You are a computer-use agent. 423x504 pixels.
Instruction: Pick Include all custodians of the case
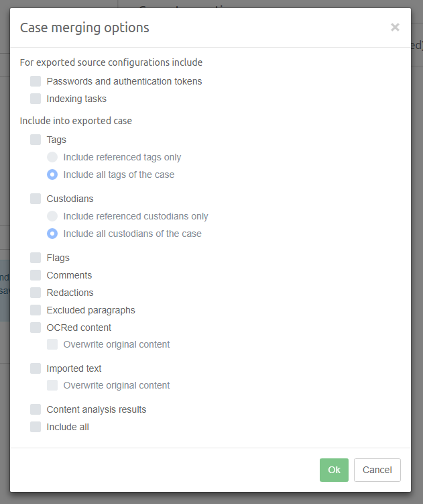pos(52,234)
